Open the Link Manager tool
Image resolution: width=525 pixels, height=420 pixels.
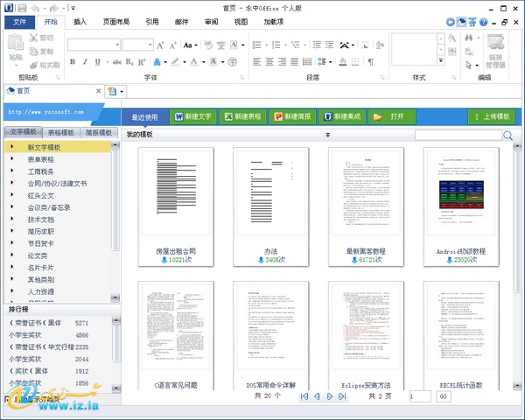(x=495, y=51)
